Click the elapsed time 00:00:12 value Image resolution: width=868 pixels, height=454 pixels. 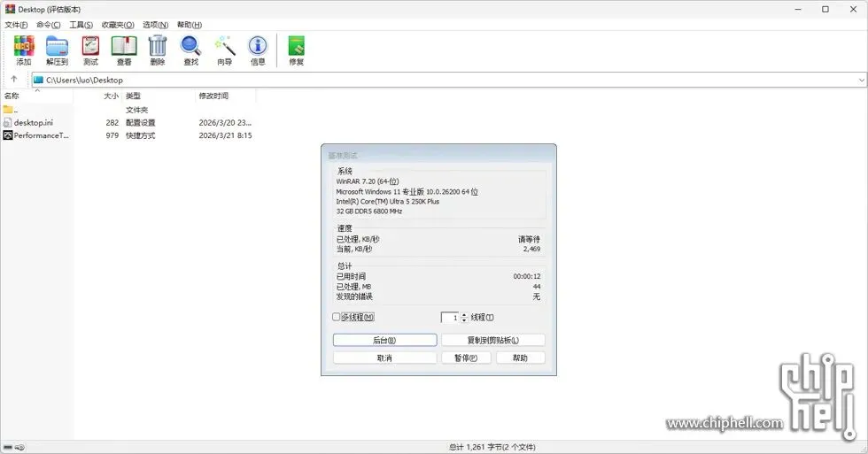(x=526, y=276)
